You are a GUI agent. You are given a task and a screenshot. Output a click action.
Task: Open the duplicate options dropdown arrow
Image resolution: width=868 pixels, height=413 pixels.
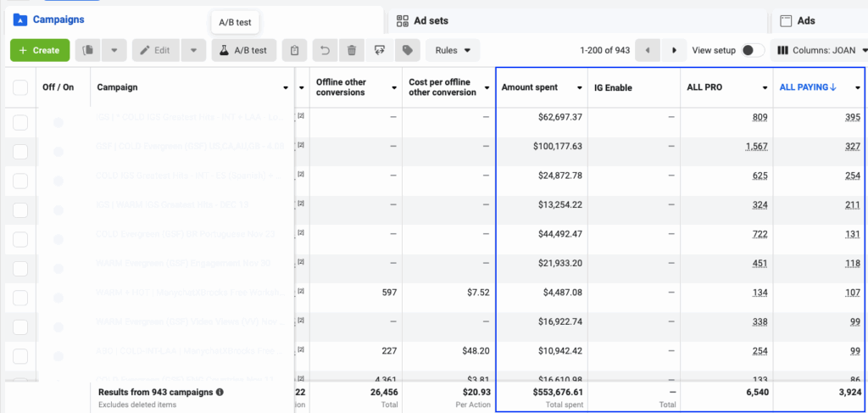114,50
